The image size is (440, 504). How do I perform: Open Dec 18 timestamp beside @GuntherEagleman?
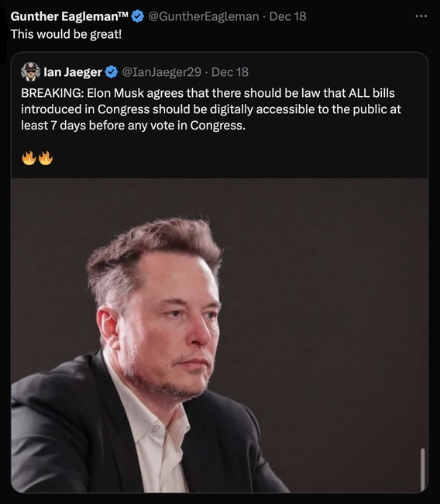[x=287, y=16]
